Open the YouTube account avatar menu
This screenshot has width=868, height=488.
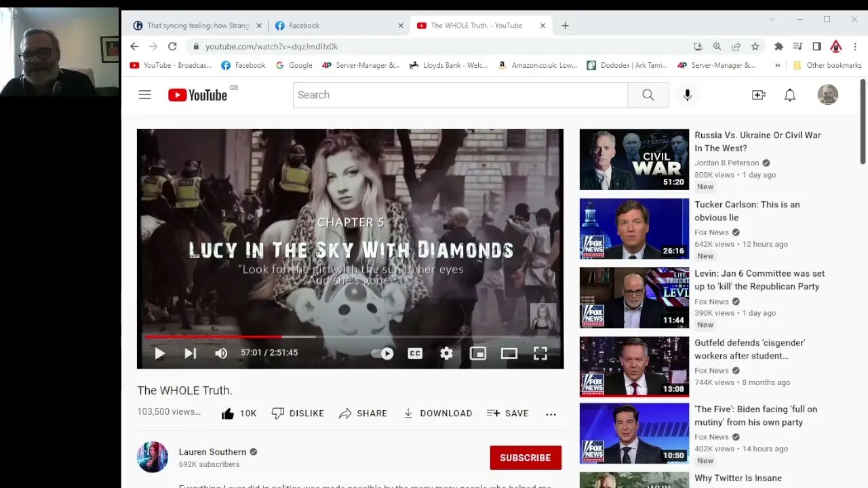click(x=827, y=95)
